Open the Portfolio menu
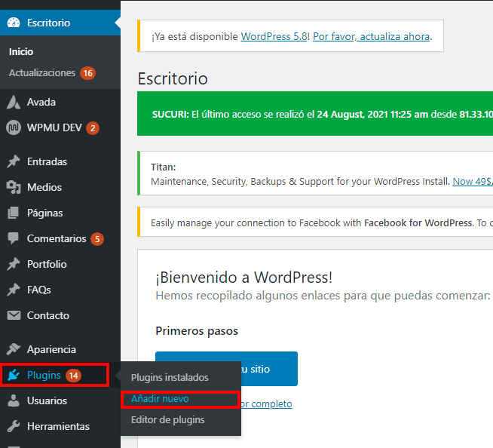The image size is (493, 448). click(60, 264)
